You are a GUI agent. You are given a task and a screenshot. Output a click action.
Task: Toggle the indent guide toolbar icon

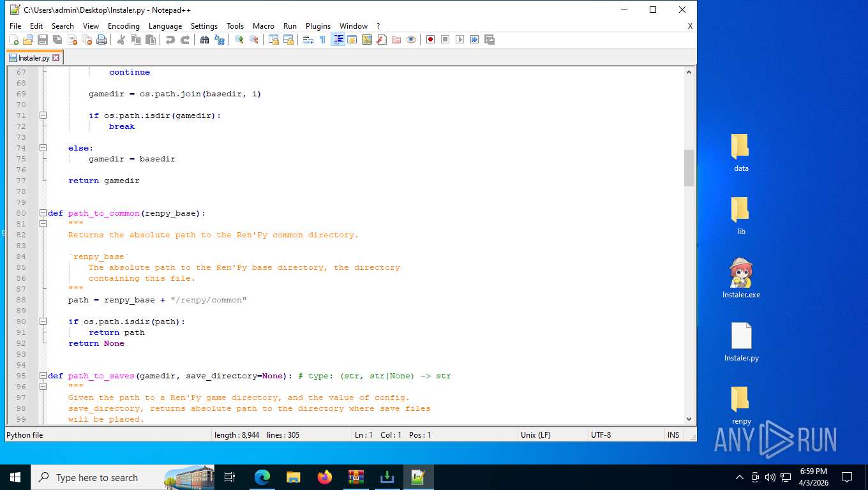click(x=338, y=40)
